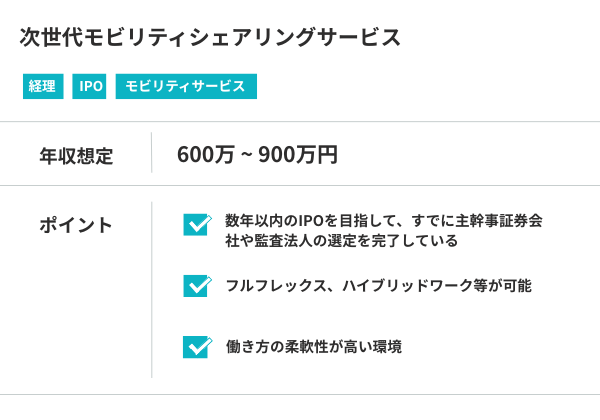Viewport: 600px width, 420px height.
Task: Select the 600万 lower salary figure
Action: pyautogui.click(x=204, y=155)
